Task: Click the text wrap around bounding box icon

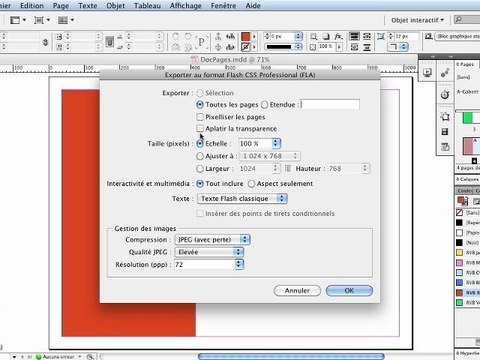Action: click(x=367, y=36)
